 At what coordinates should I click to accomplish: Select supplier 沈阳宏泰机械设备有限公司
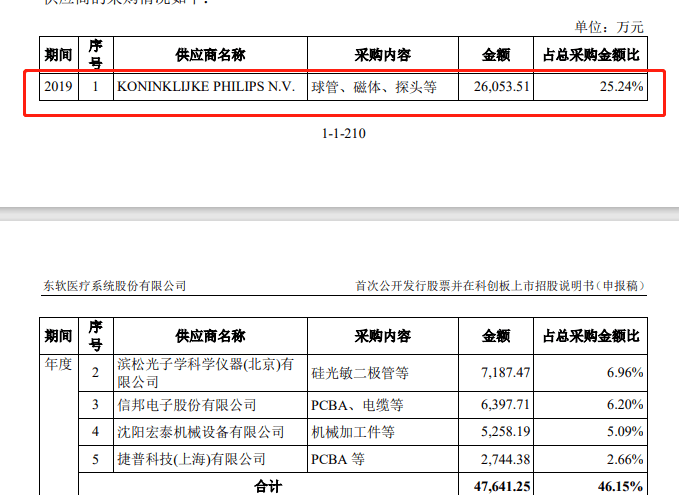(200, 432)
